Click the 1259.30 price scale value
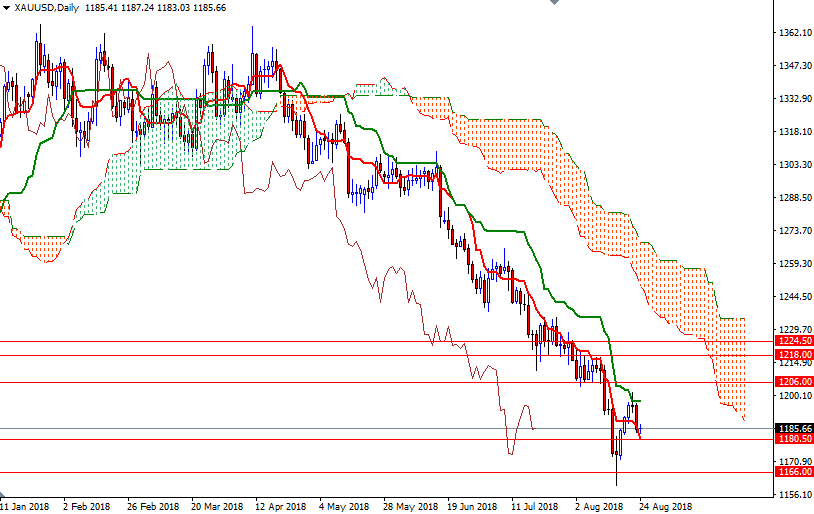814x514 pixels. click(796, 264)
